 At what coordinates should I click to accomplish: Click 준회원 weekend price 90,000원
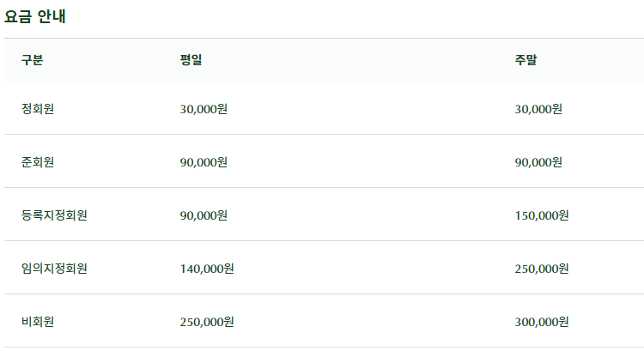click(538, 162)
